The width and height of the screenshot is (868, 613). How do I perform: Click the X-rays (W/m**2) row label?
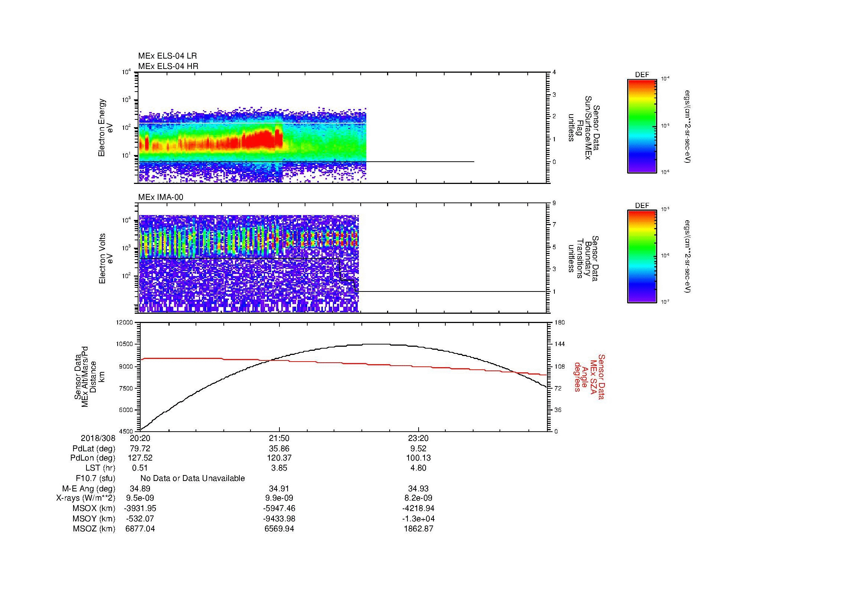coord(85,498)
